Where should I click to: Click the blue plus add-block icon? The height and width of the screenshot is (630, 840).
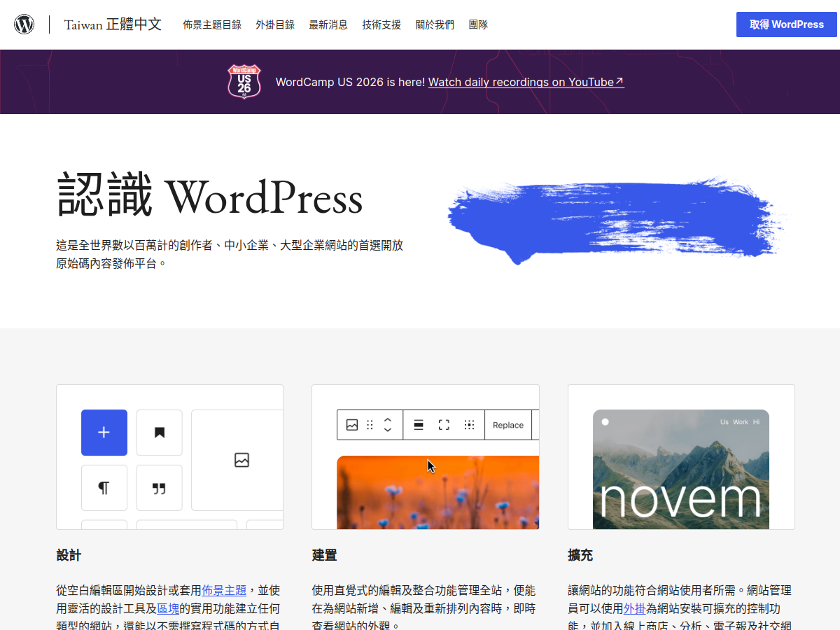(x=104, y=433)
